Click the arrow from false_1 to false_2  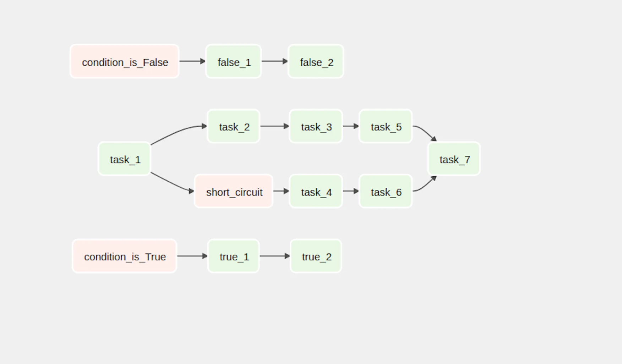tap(274, 61)
